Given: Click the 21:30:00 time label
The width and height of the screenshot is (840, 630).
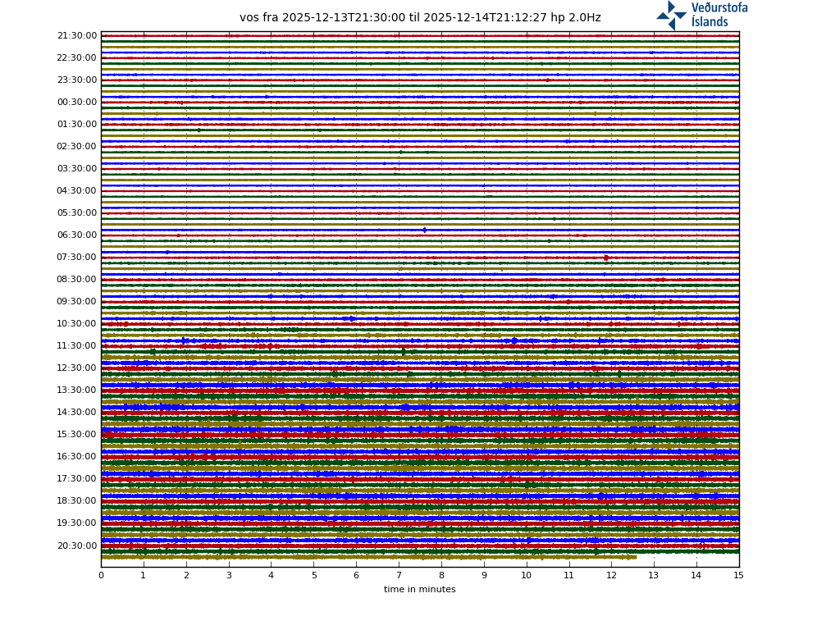Looking at the screenshot, I should pos(77,36).
